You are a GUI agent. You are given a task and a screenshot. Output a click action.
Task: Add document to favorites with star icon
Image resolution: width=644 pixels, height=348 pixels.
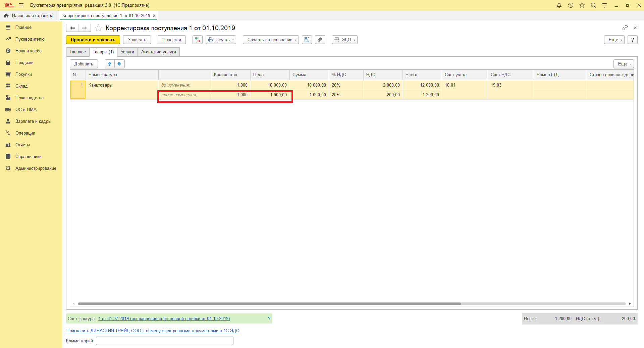[x=98, y=28]
